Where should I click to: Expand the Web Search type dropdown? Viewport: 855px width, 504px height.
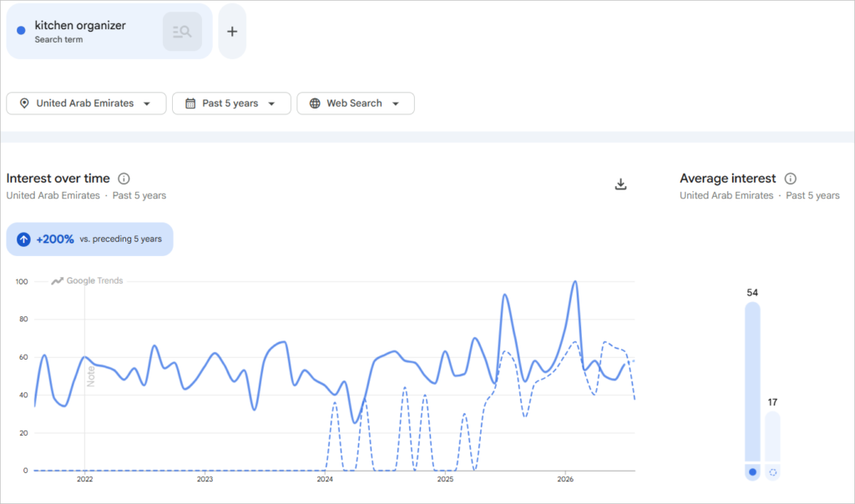pyautogui.click(x=356, y=103)
